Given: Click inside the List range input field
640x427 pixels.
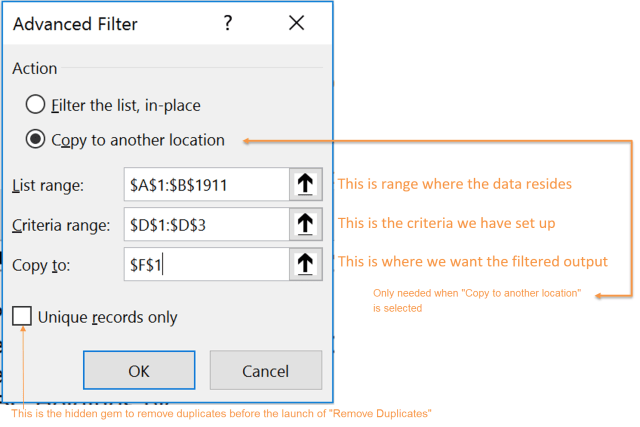Looking at the screenshot, I should pos(205,184).
